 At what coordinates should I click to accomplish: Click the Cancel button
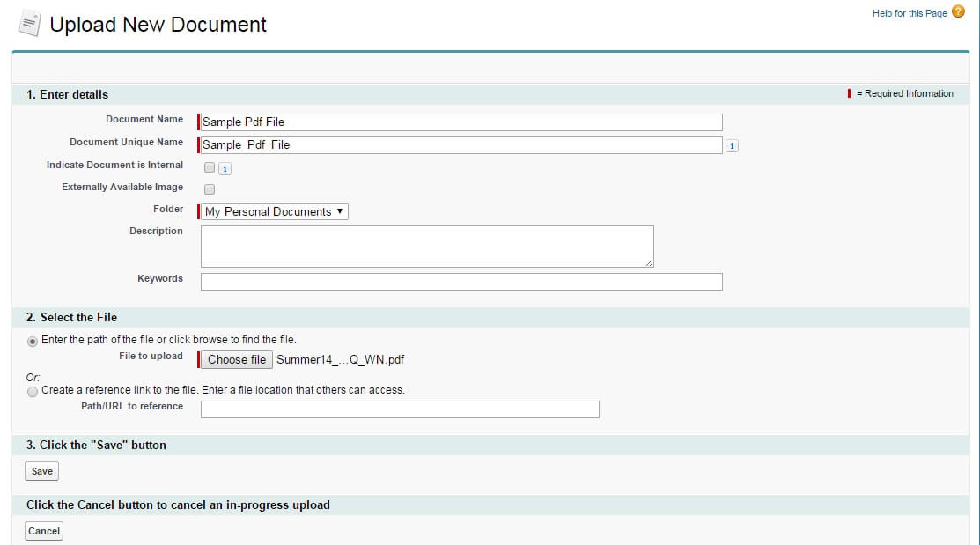[43, 530]
